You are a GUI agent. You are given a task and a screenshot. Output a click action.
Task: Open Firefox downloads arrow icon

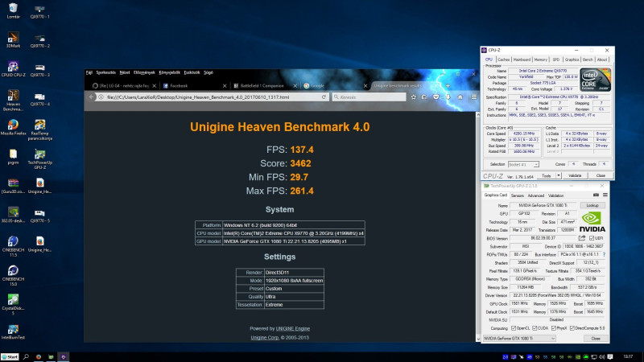[x=448, y=97]
